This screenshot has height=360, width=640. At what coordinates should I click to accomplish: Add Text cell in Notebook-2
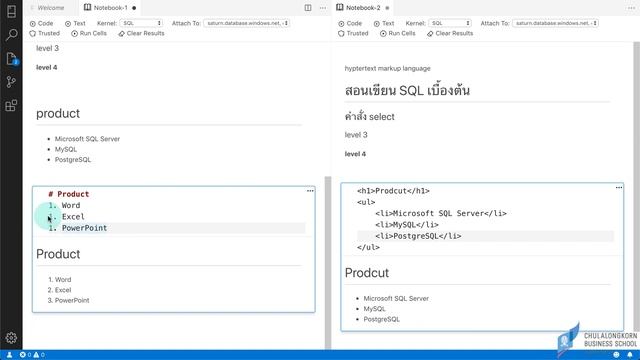[x=384, y=23]
